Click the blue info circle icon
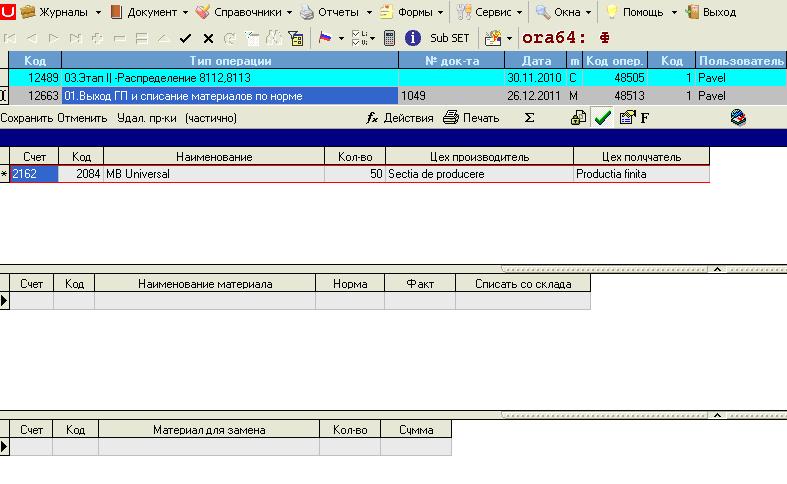 coord(413,38)
